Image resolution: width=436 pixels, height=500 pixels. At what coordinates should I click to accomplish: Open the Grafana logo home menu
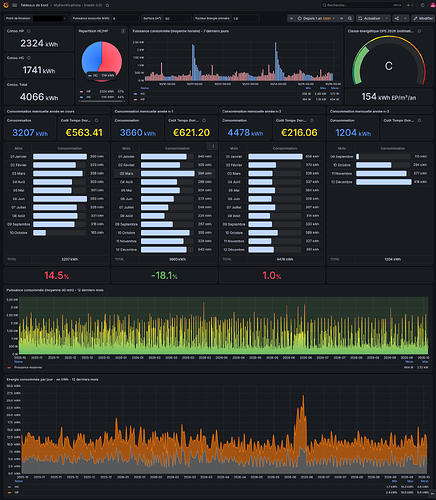pyautogui.click(x=6, y=5)
